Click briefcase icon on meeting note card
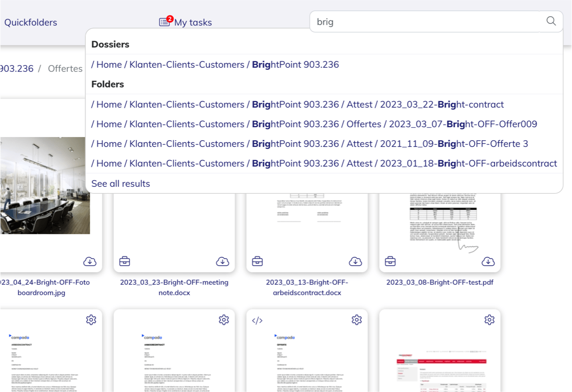Screen dimensions: 572x392 click(124, 261)
